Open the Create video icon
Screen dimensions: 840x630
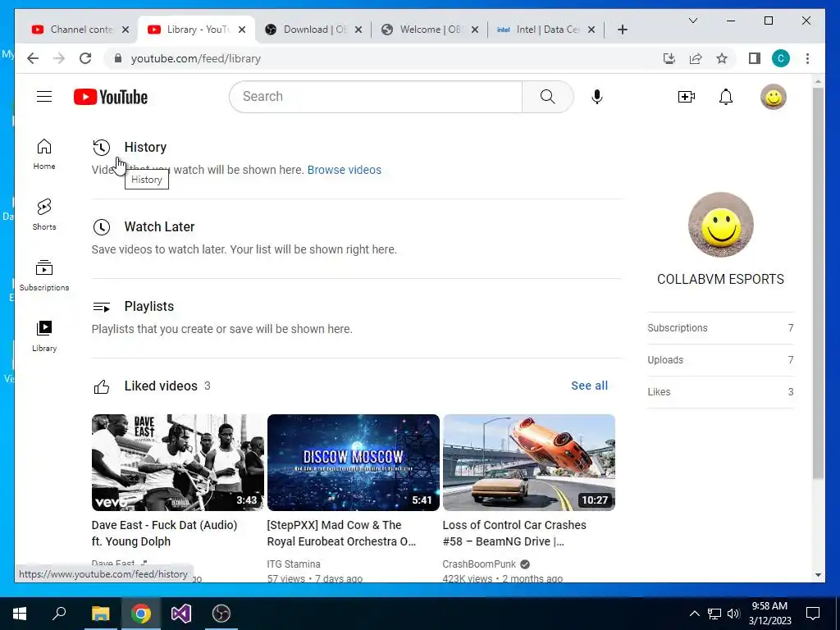tap(687, 97)
